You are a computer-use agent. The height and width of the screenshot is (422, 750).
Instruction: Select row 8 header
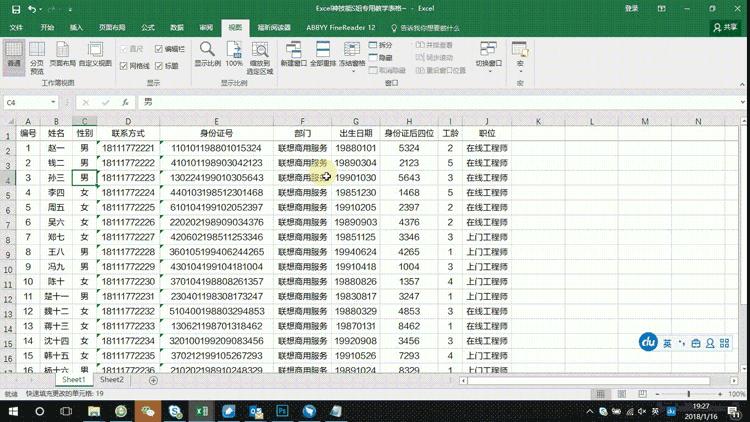8,240
